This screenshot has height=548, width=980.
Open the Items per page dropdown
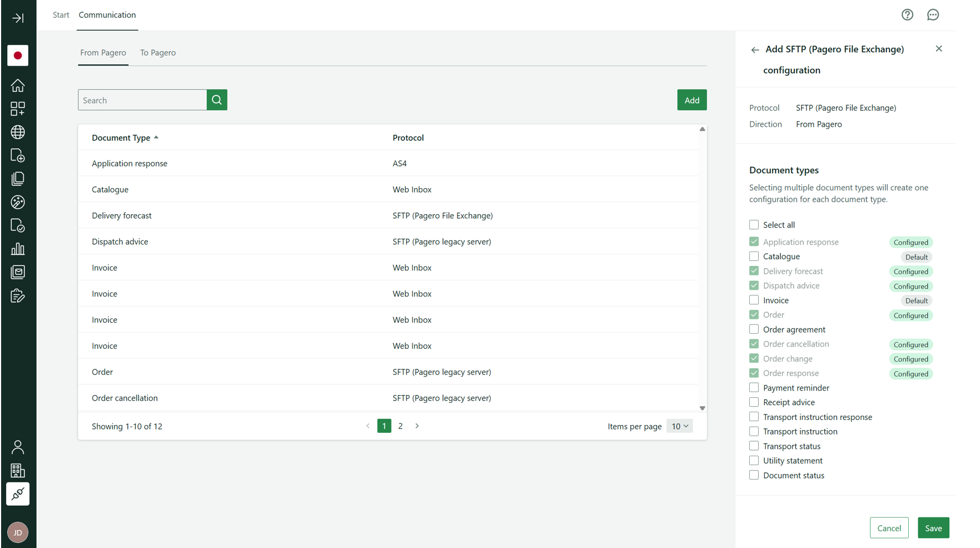point(679,426)
